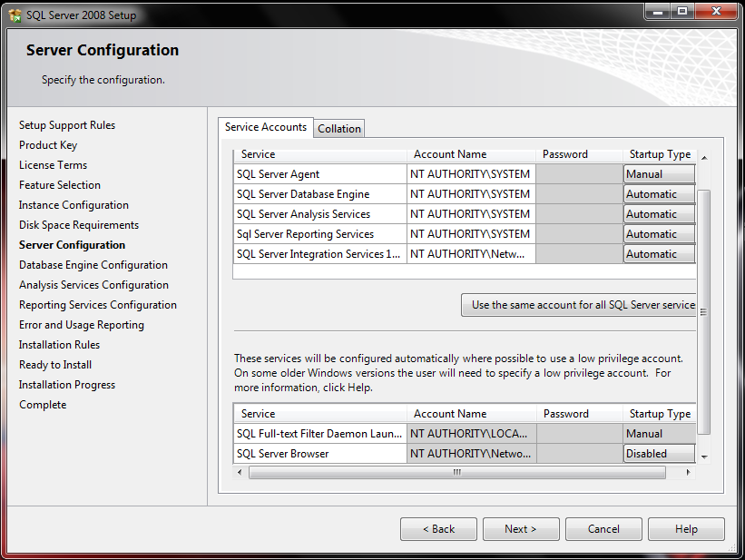This screenshot has height=560, width=745.
Task: Click the horizontal scrollbar right arrow
Action: (x=688, y=472)
